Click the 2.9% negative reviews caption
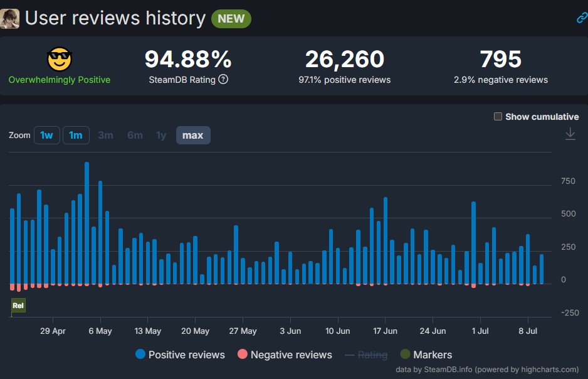 pos(501,80)
